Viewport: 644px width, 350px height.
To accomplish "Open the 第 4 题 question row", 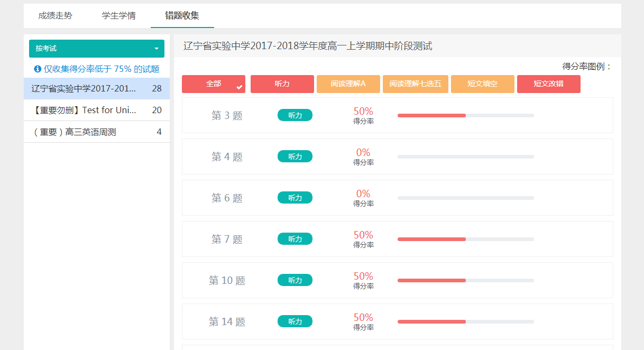I will point(398,156).
